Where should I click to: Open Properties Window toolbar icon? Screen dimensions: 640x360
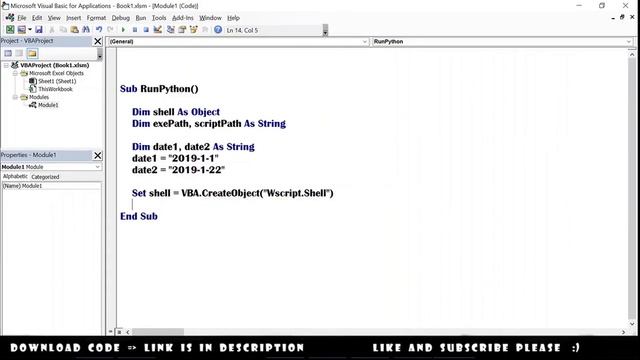(x=182, y=30)
